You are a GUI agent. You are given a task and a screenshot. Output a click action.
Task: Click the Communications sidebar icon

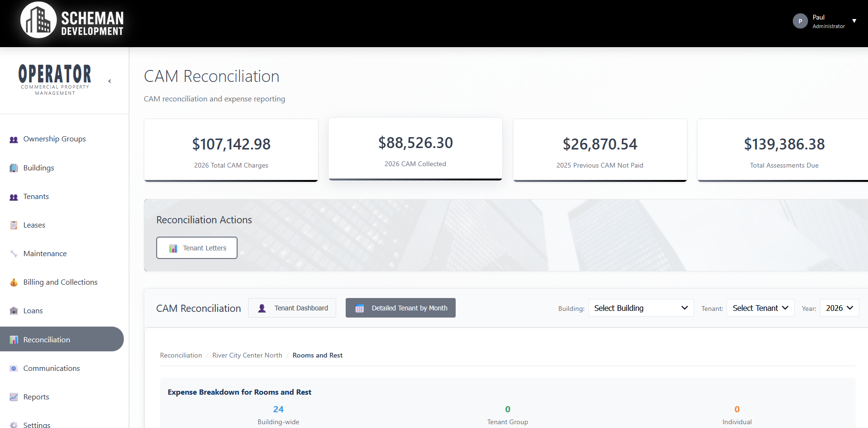click(14, 368)
